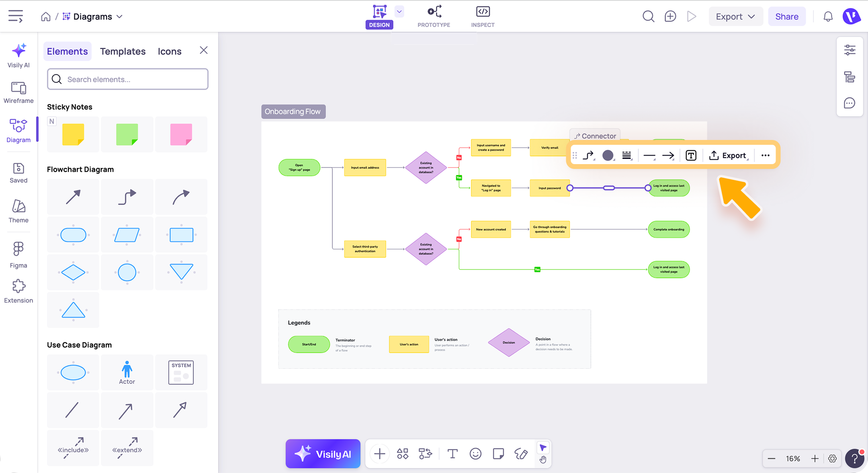This screenshot has height=473, width=868.
Task: Pick the green sticky note
Action: click(127, 134)
